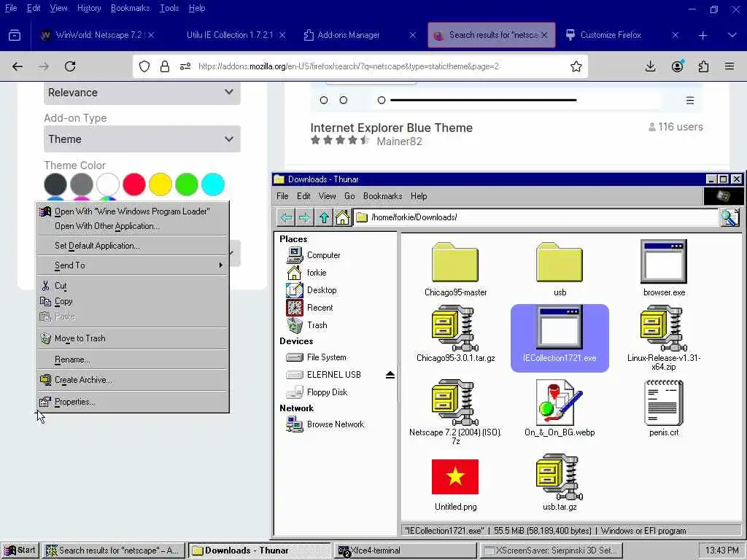Screen dimensions: 747x560
Task: Expand the Send To submenu
Action: coord(133,265)
